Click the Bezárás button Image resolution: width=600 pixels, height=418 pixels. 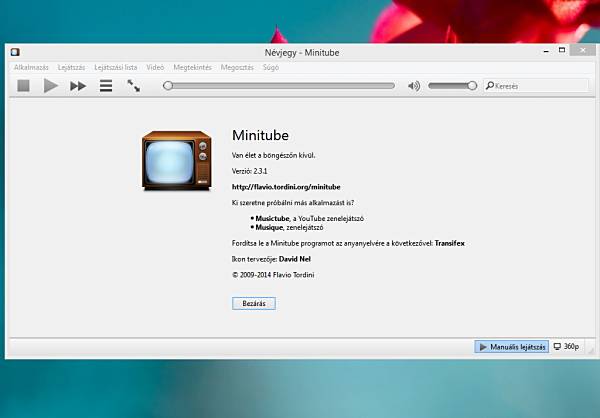pyautogui.click(x=254, y=304)
